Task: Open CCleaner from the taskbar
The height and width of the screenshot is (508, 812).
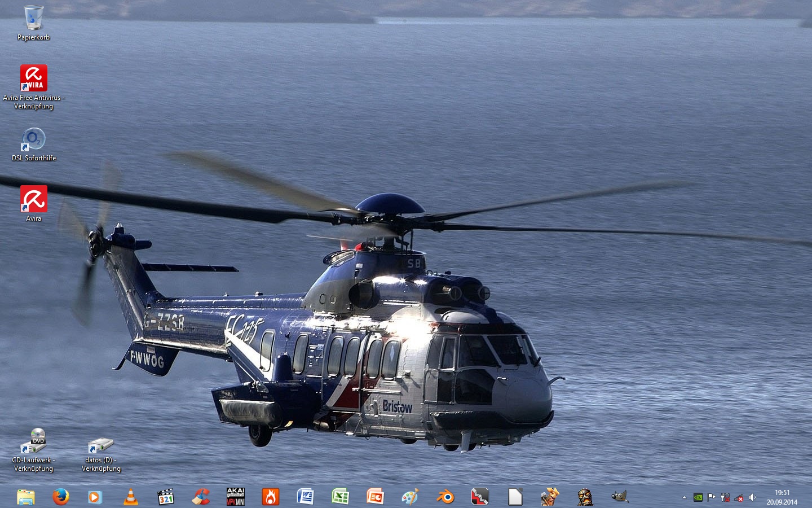Action: [200, 497]
